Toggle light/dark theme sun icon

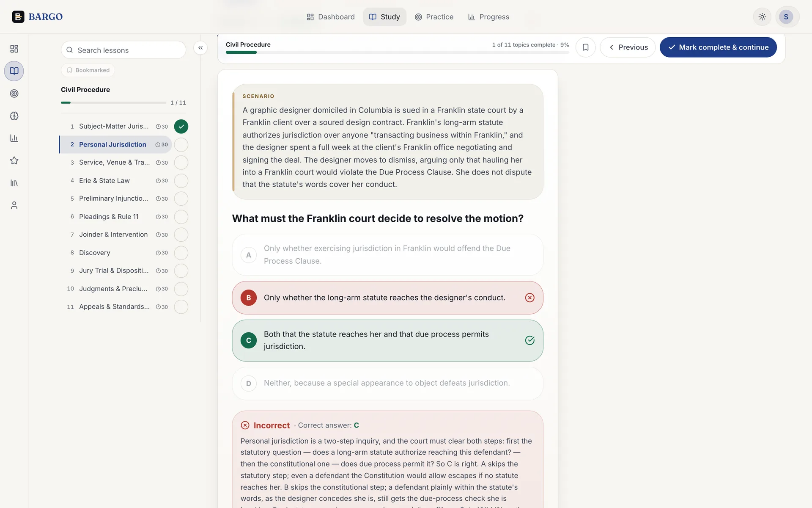pos(762,17)
